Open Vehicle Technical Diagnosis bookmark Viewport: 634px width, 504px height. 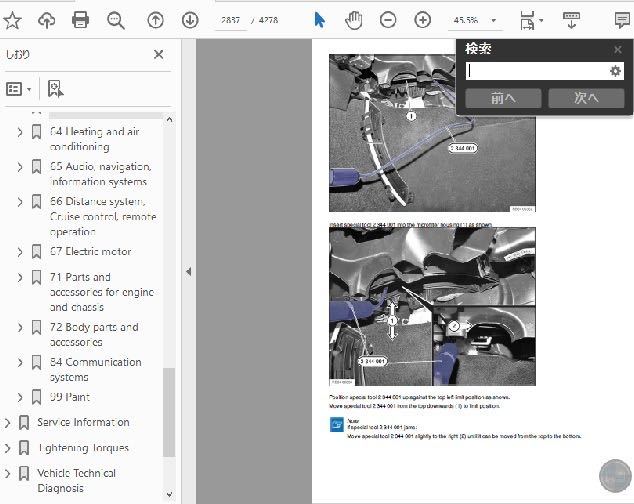click(76, 480)
